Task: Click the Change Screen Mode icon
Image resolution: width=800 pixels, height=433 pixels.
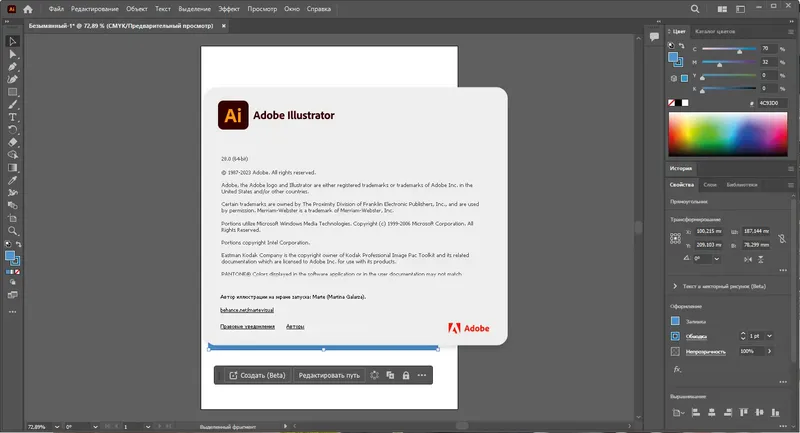Action: (13, 295)
